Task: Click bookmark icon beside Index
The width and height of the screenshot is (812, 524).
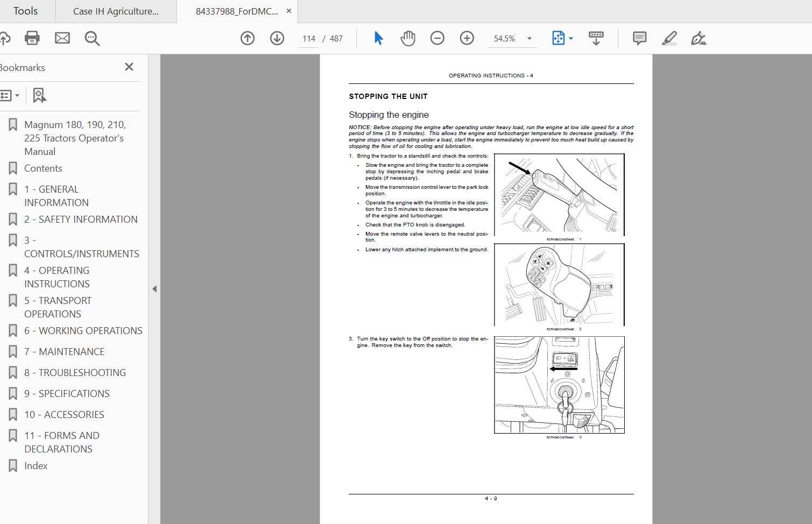Action: [13, 466]
